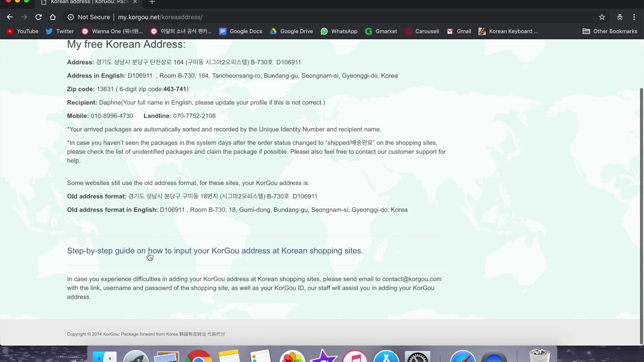Open the browser home page

(53, 17)
